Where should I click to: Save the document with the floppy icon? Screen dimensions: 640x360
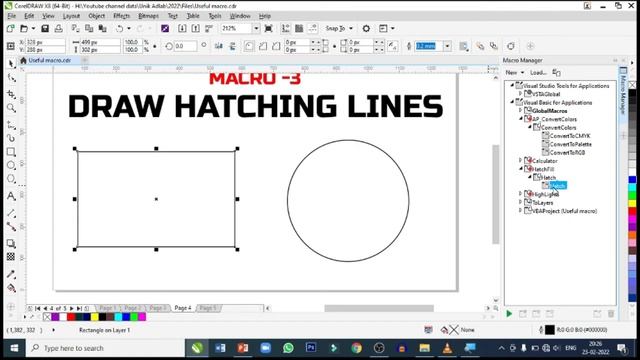(x=45, y=28)
